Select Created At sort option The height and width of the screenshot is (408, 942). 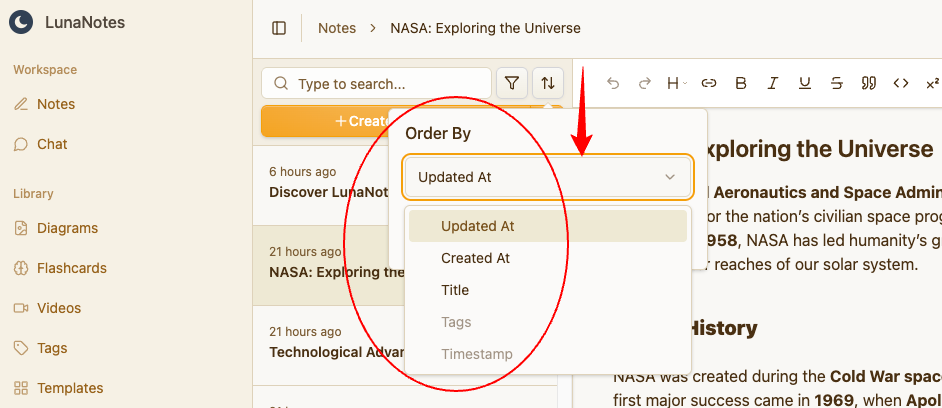[x=475, y=258]
